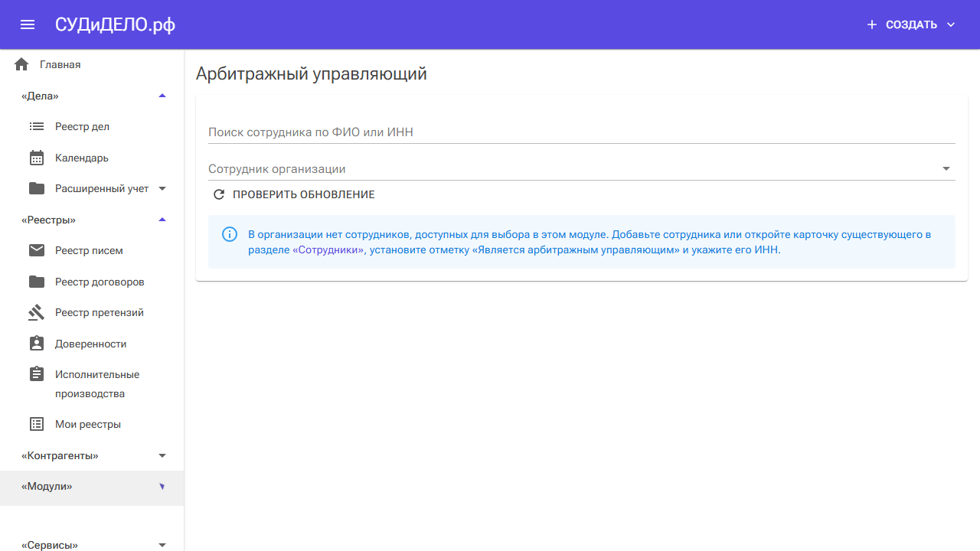
Task: Click the «Сервисы» section header
Action: pos(92,545)
